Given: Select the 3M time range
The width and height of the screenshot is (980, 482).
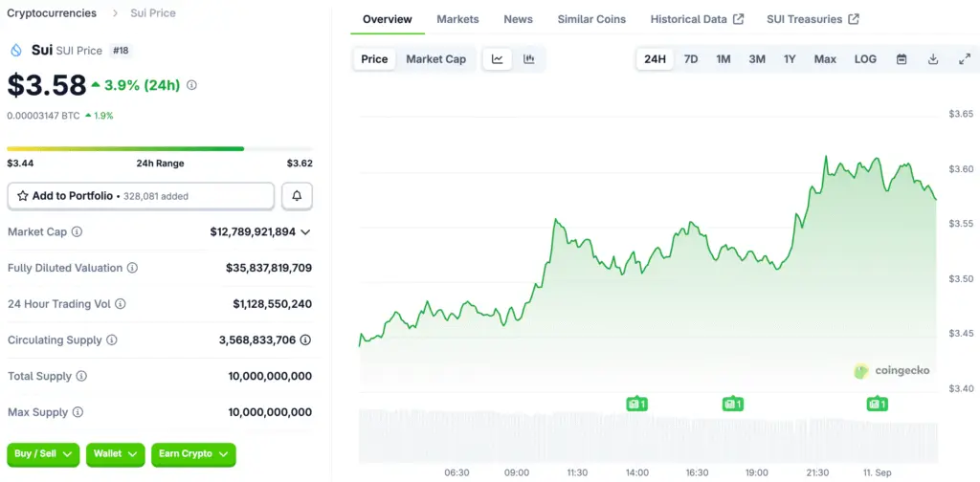Looking at the screenshot, I should click(x=757, y=59).
